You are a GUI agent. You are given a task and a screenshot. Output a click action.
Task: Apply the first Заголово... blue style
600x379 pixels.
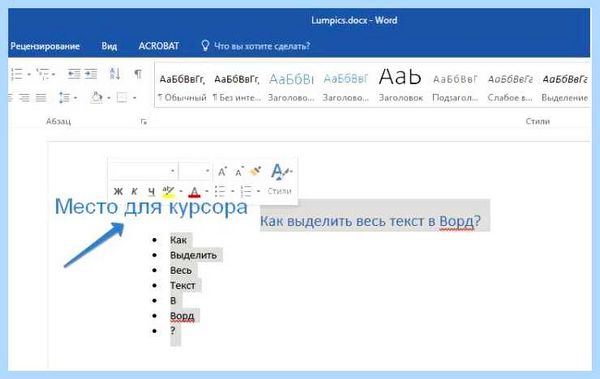pos(291,87)
